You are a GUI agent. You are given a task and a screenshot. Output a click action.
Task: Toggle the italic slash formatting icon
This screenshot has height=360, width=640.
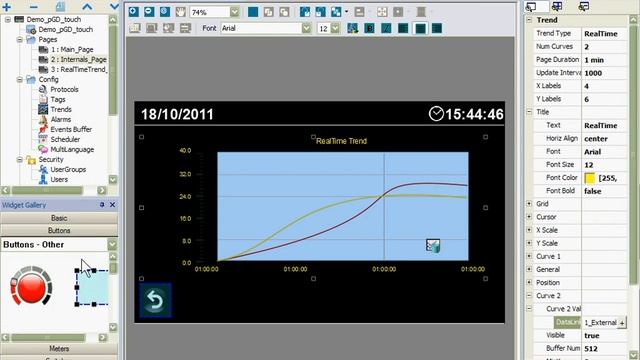tap(386, 28)
